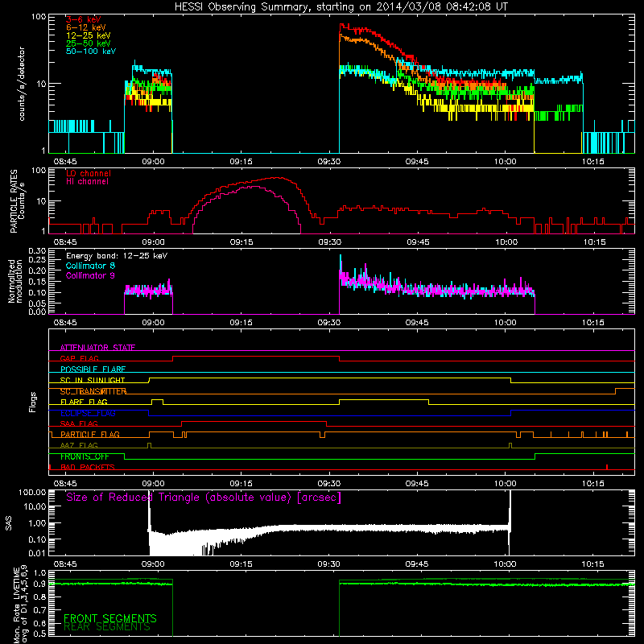Select the red 3-6 keV legend entry

pos(84,19)
